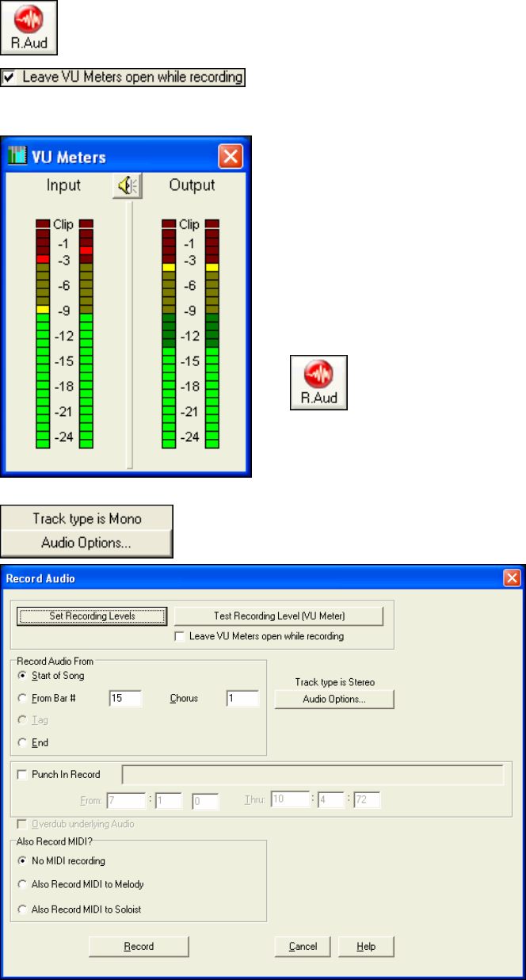Click the Record button
526x980 pixels.
(139, 946)
